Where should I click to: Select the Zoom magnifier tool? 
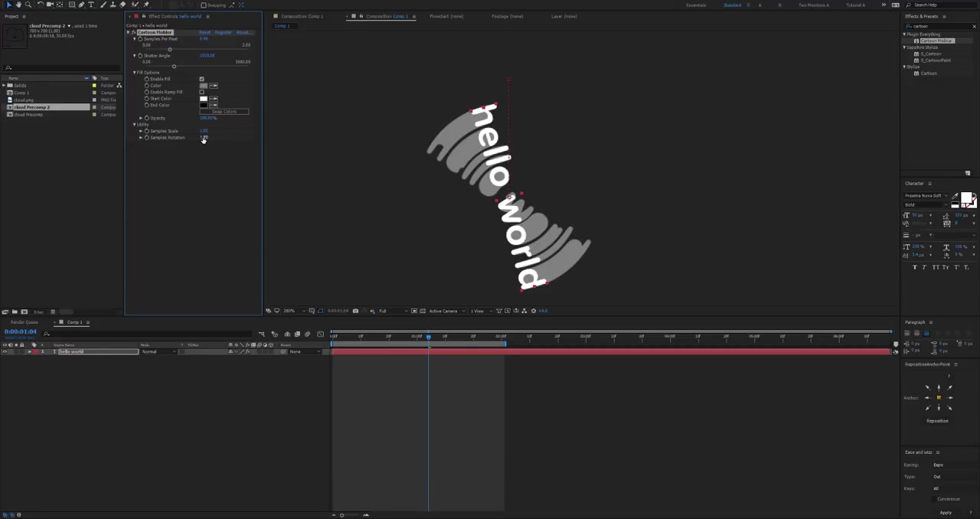[28, 5]
